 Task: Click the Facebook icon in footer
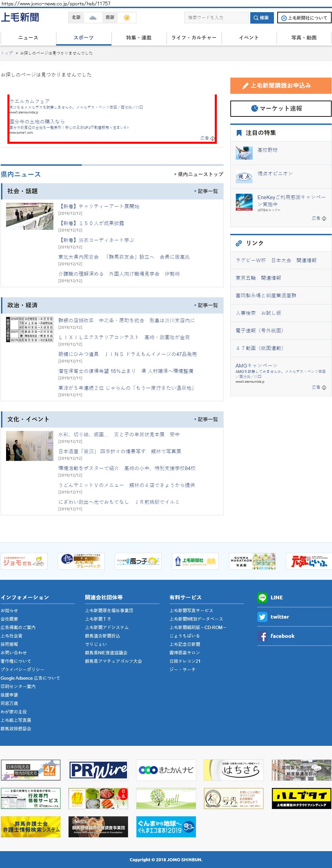(x=262, y=636)
